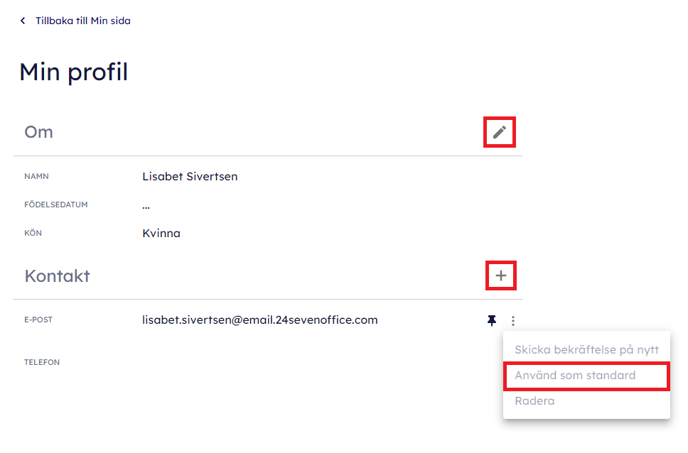The image size is (688, 453).
Task: Select 'Skicka bekräftelse på nytt' menu option
Action: [x=586, y=350]
